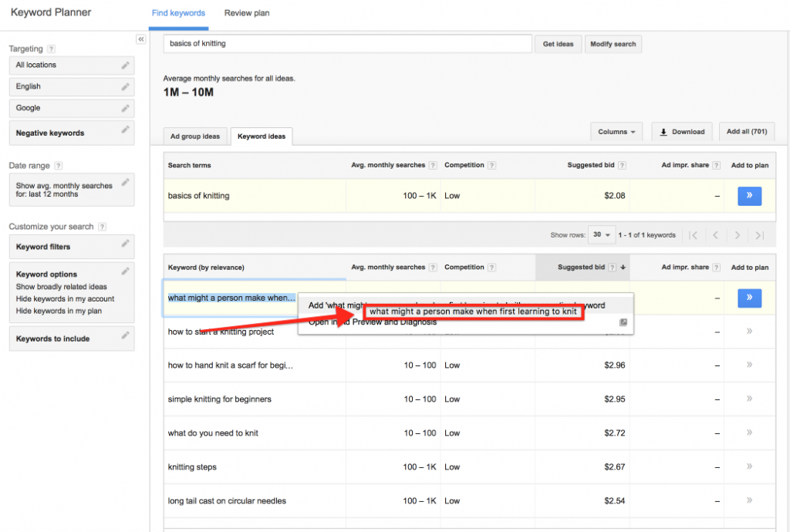This screenshot has height=532, width=790.
Task: Open the Show rows 30 dropdown
Action: point(602,235)
